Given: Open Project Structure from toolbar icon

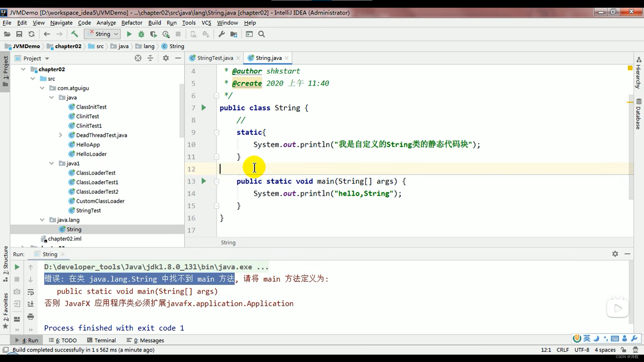Looking at the screenshot, I should click(x=234, y=34).
